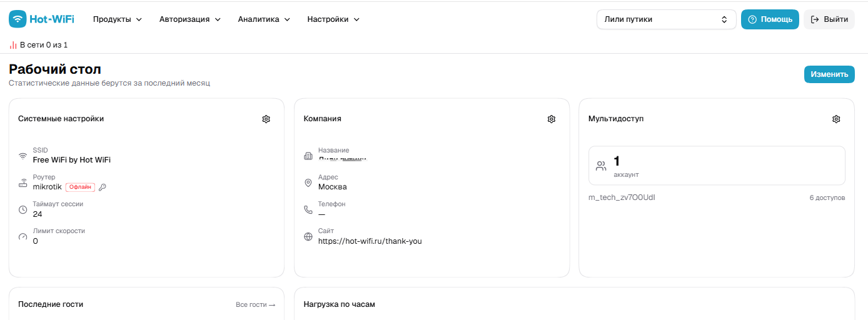Click the Офлайн status badge

click(80, 187)
